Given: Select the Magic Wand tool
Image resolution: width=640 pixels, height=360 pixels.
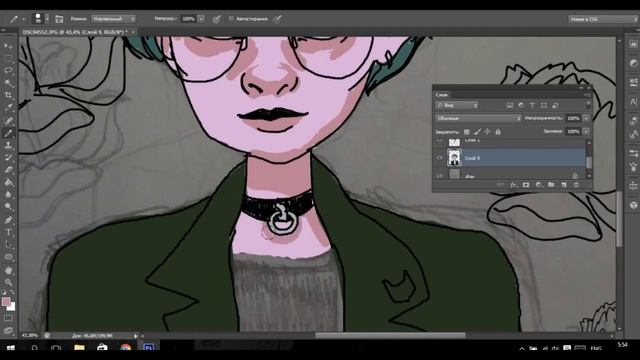Looking at the screenshot, I should coord(8,83).
